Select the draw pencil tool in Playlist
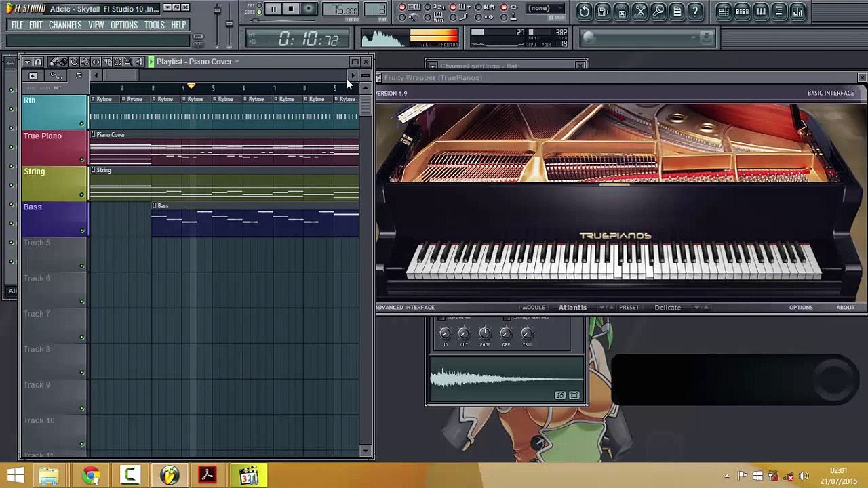Viewport: 868px width, 488px height. point(53,62)
